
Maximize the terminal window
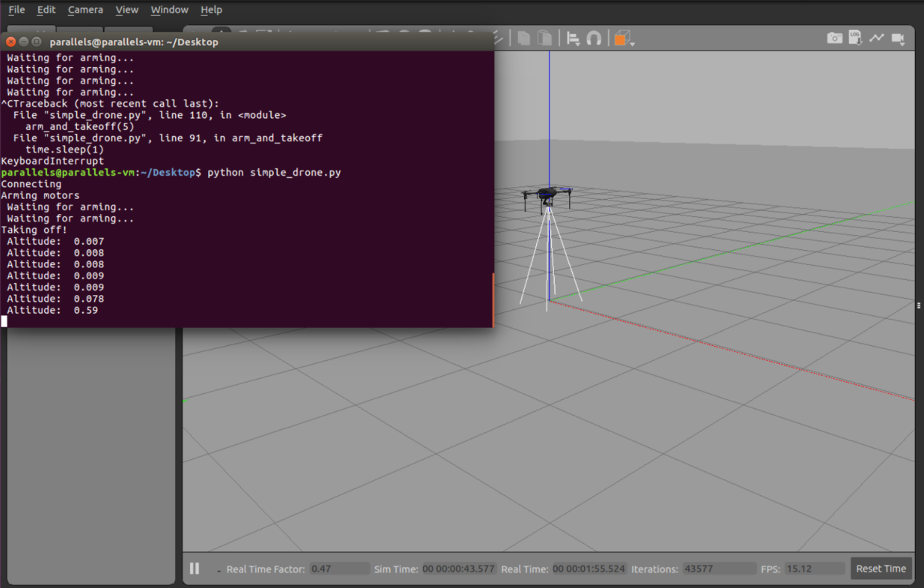(x=37, y=42)
